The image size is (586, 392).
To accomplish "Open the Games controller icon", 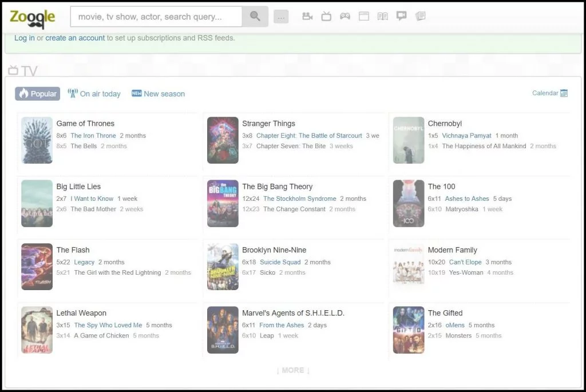I will coord(345,17).
